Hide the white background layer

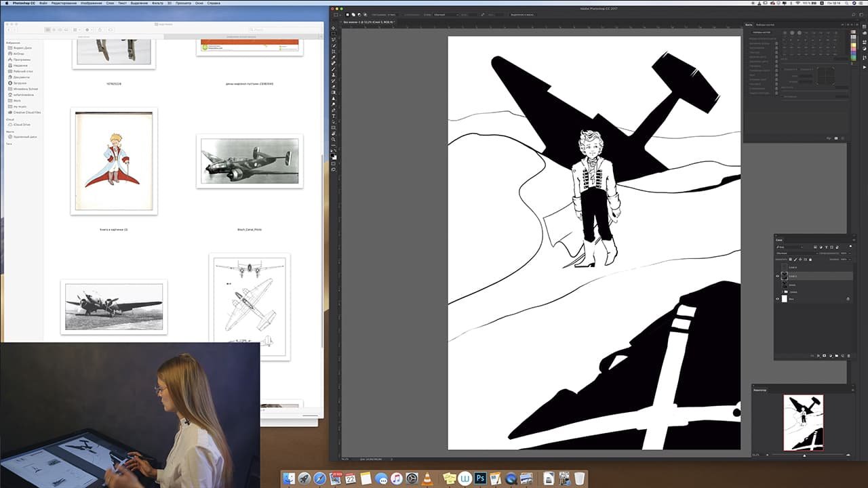tap(778, 298)
